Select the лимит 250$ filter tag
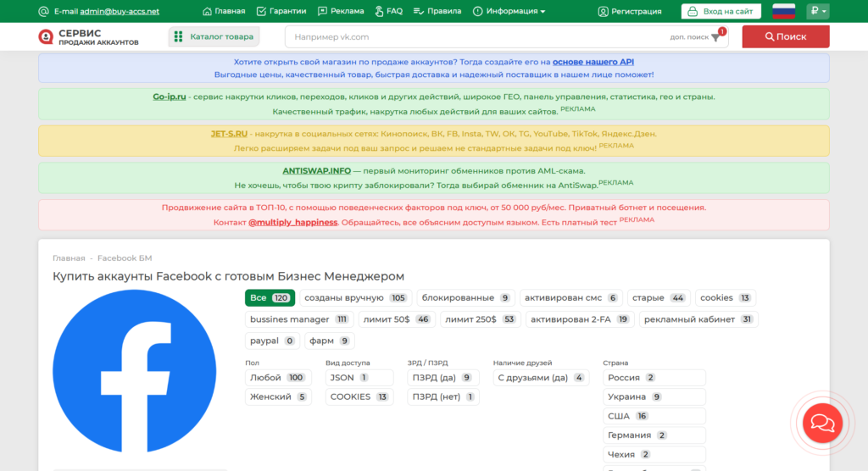The width and height of the screenshot is (868, 471). coord(480,319)
